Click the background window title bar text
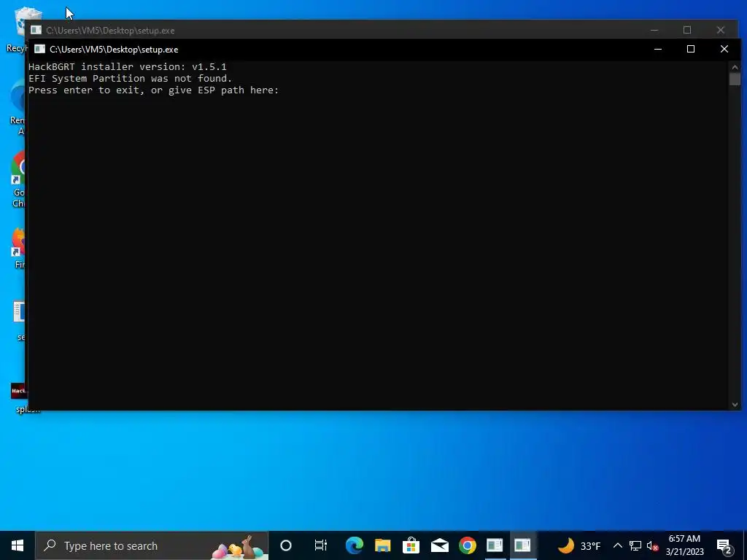 110,31
